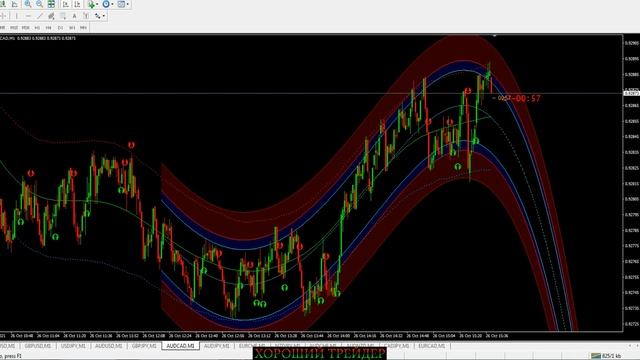Open the GBPUSD,M1 chart tab
The height and width of the screenshot is (360, 640).
coord(38,346)
